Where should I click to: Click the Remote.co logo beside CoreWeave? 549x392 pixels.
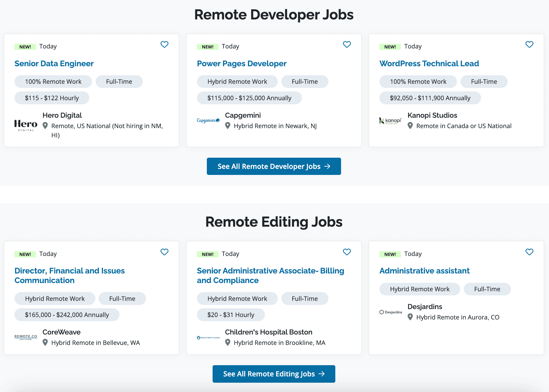26,337
